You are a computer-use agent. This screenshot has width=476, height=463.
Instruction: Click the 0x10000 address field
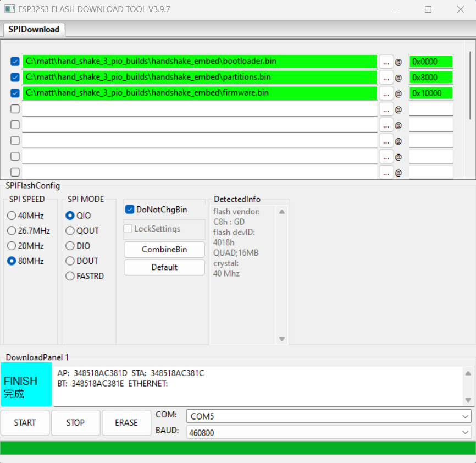[430, 93]
